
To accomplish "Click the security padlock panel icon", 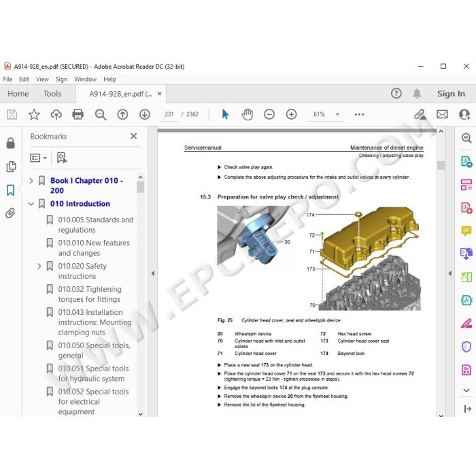I will [x=11, y=143].
